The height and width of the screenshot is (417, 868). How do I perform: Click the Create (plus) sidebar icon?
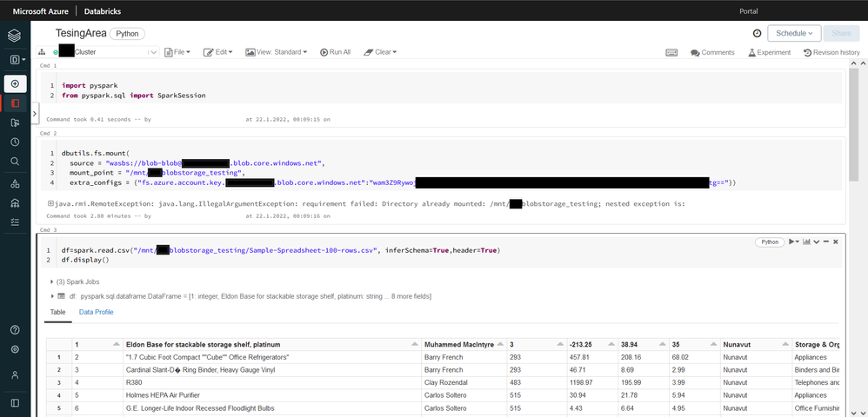point(15,83)
